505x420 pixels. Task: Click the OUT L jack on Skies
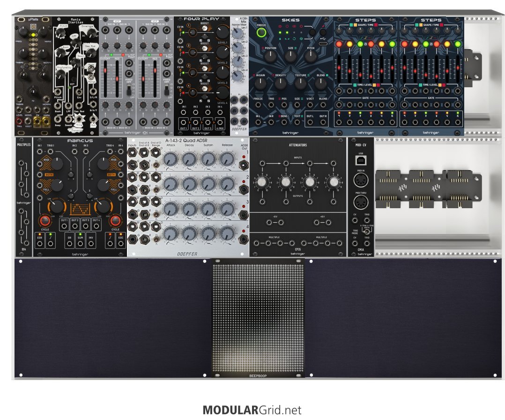coord(310,122)
